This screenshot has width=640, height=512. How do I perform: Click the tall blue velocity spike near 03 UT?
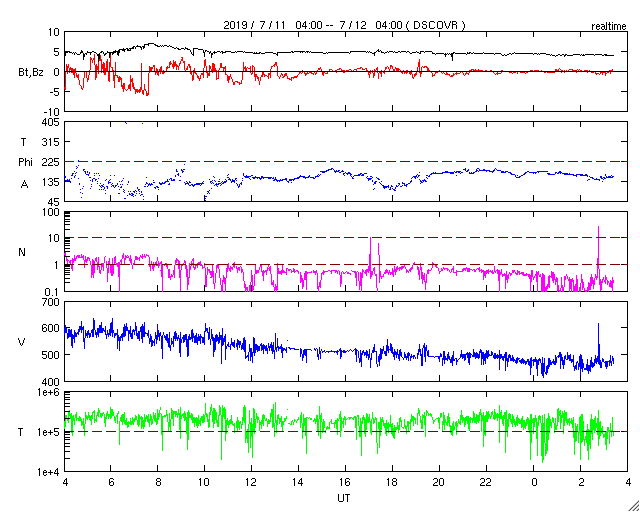click(x=598, y=343)
